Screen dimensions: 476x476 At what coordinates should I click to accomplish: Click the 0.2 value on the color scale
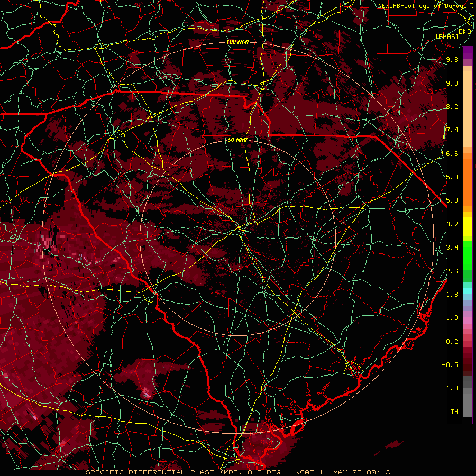click(452, 342)
